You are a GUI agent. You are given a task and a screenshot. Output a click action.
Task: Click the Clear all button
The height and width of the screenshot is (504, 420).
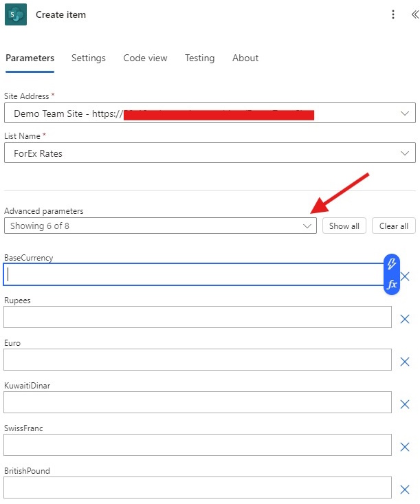394,226
